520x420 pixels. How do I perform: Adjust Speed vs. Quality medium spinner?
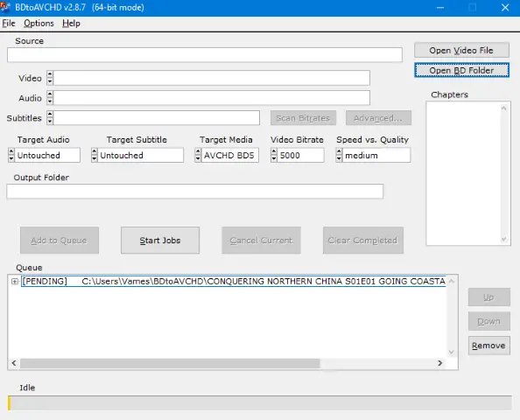(x=339, y=155)
